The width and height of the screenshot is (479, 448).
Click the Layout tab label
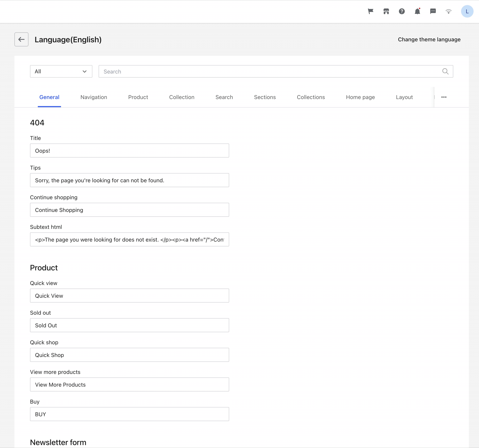pos(404,97)
